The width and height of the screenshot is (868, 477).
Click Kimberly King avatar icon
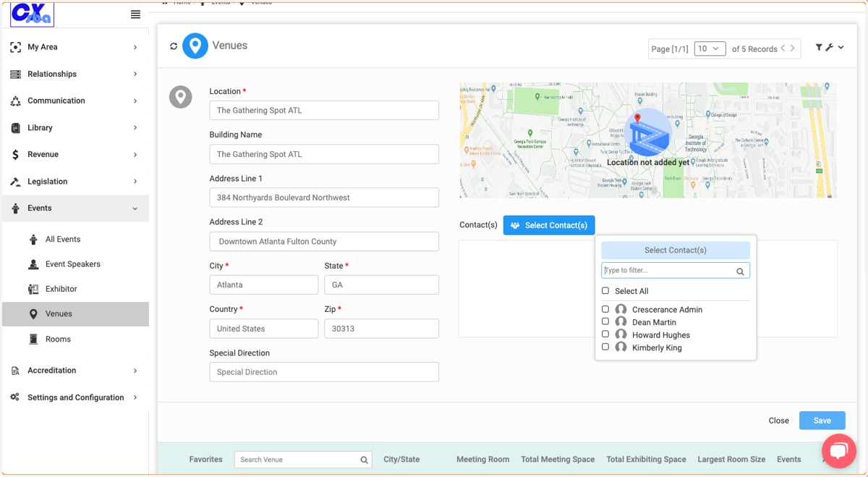(621, 347)
